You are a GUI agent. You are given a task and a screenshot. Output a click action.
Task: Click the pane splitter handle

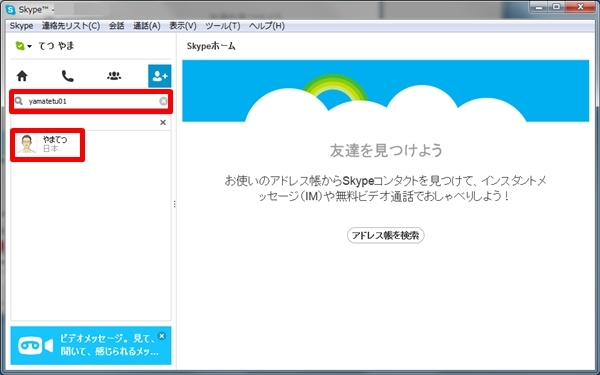(174, 204)
